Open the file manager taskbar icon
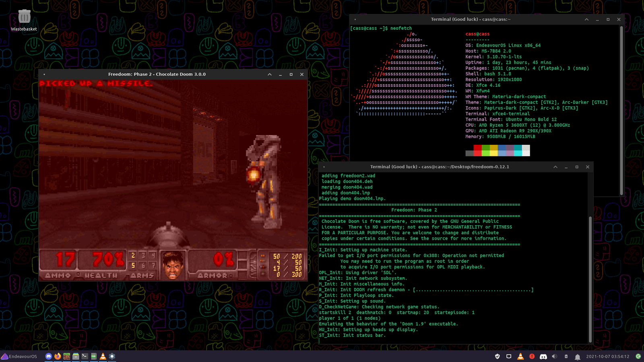The height and width of the screenshot is (362, 644). [x=76, y=356]
